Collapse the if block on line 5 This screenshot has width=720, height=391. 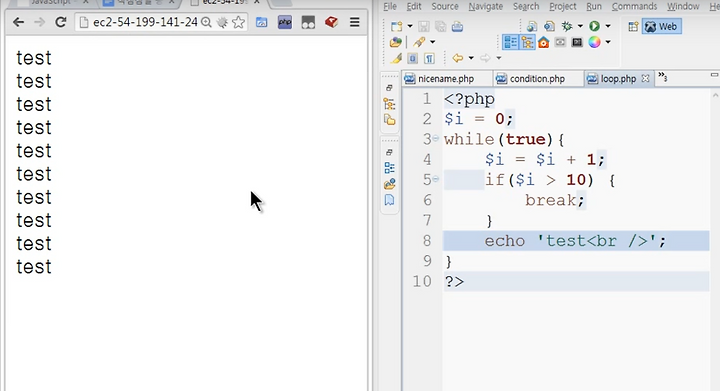(435, 179)
